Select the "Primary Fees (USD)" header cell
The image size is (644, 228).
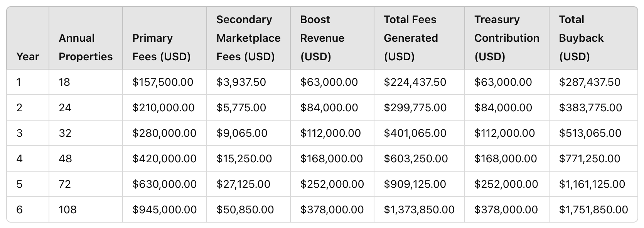coord(162,47)
